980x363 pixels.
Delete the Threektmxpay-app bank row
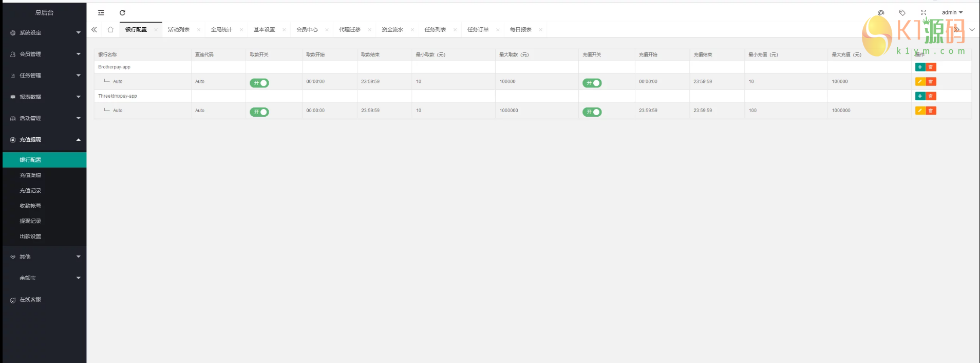pos(931,96)
